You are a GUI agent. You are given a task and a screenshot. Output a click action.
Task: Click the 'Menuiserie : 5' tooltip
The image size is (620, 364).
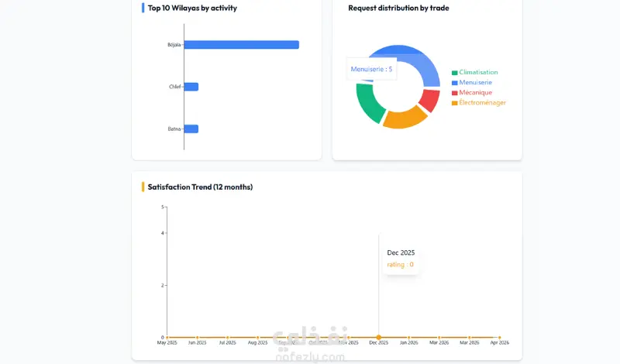[371, 69]
